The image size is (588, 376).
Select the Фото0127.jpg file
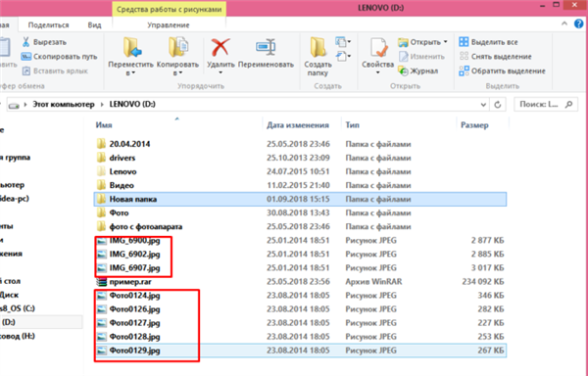(300, 323)
